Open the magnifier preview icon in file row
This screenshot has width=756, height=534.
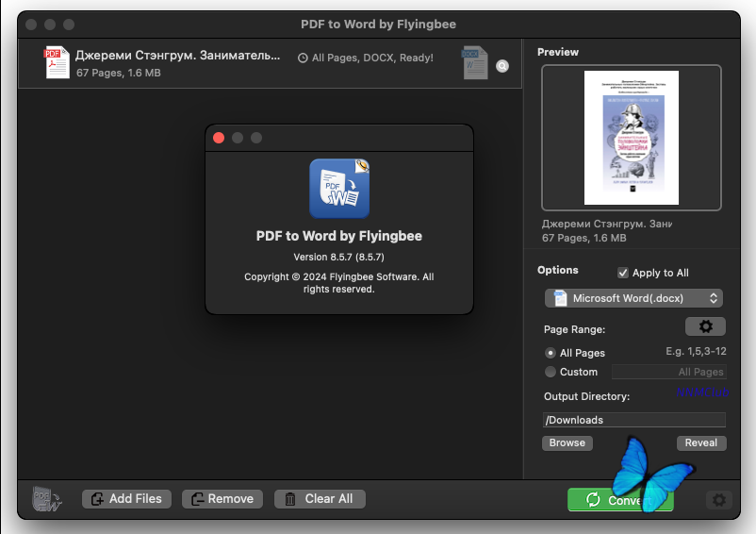point(502,66)
